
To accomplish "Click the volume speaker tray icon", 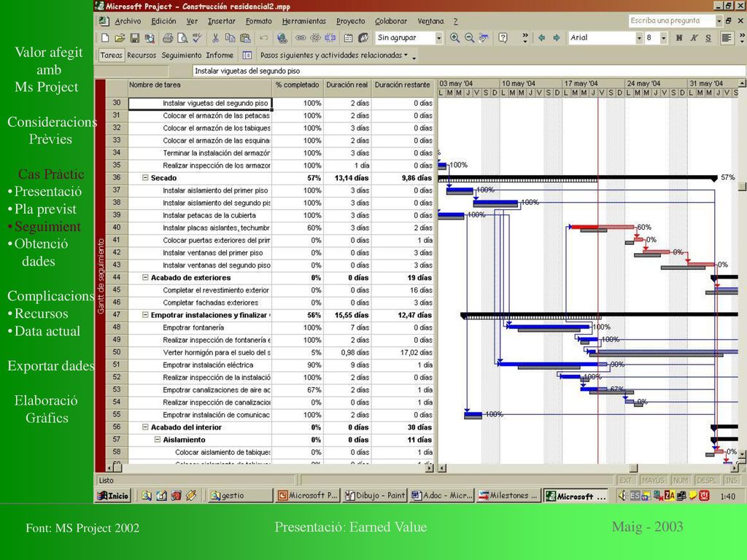I will 622,496.
